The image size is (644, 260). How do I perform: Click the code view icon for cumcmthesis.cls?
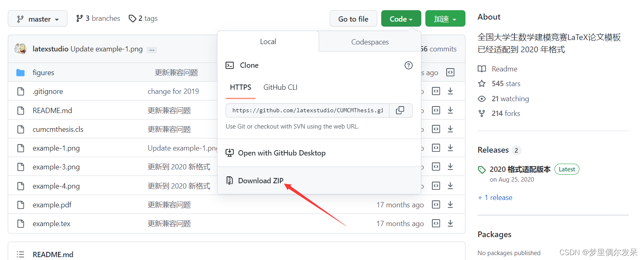click(436, 129)
